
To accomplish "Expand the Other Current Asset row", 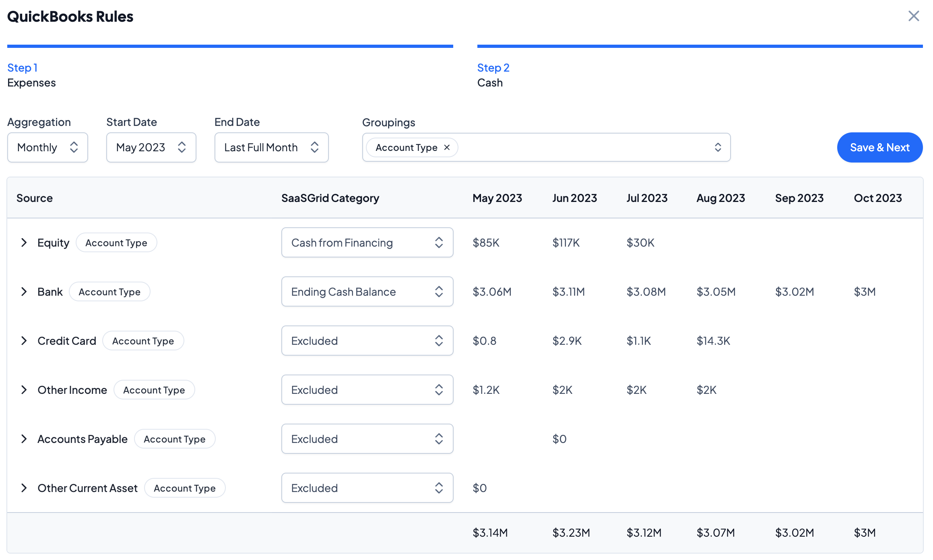I will pyautogui.click(x=24, y=488).
